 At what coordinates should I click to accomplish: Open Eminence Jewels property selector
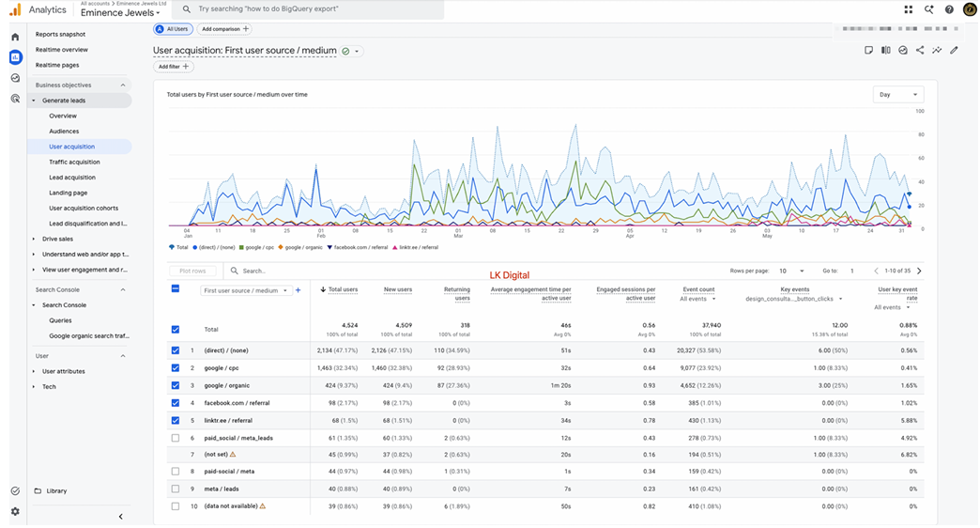(x=120, y=12)
